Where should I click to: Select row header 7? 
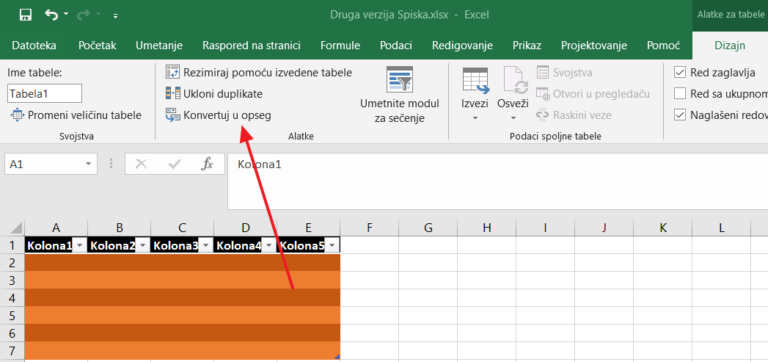tap(13, 351)
